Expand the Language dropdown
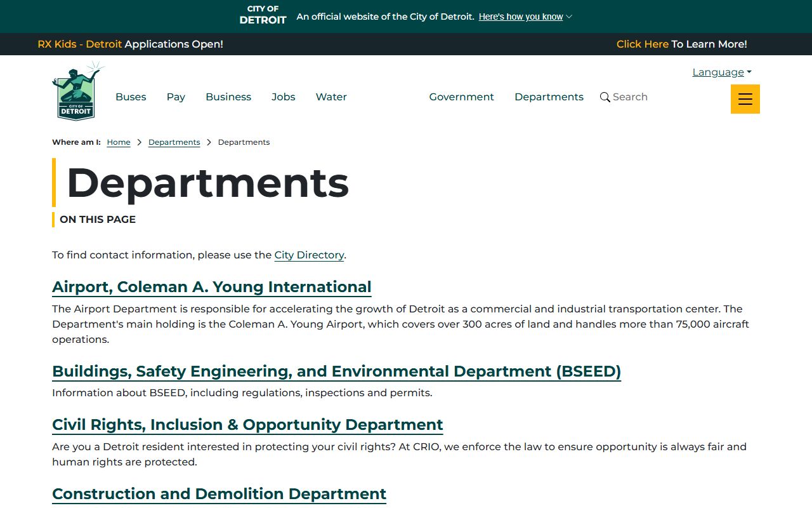The width and height of the screenshot is (812, 508). pos(722,72)
